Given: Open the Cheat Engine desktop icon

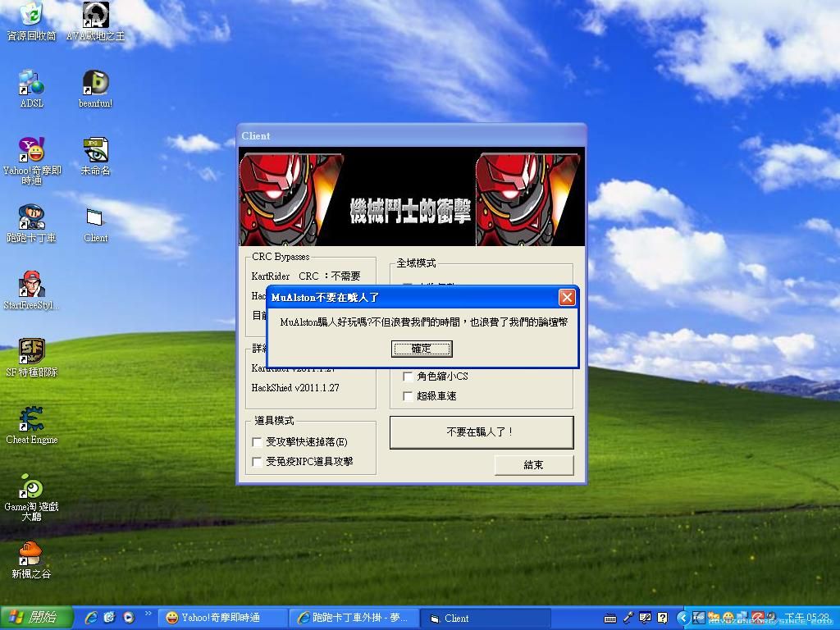Looking at the screenshot, I should [31, 419].
